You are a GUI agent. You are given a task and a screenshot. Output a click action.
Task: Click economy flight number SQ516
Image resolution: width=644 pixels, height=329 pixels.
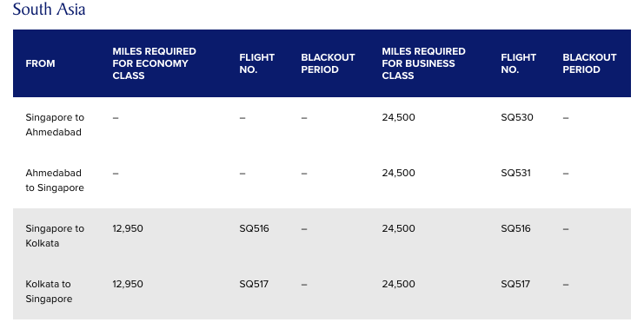pyautogui.click(x=254, y=228)
